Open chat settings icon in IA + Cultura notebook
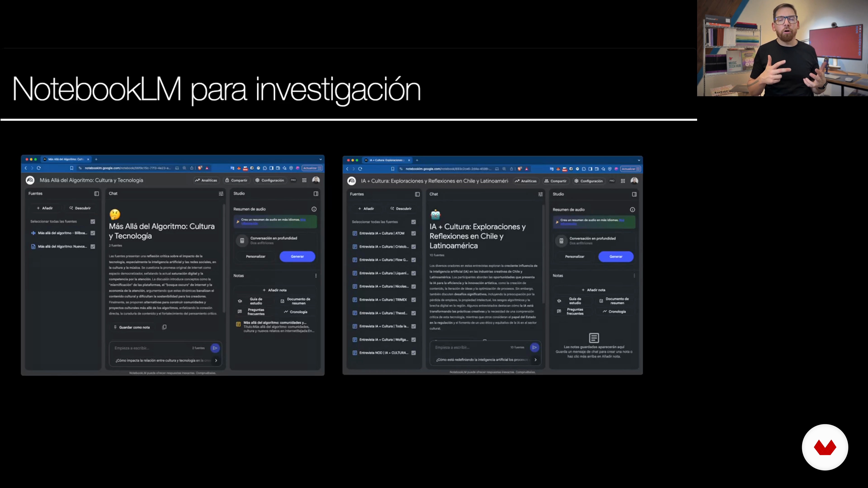Image resolution: width=868 pixels, height=488 pixels. click(x=540, y=194)
